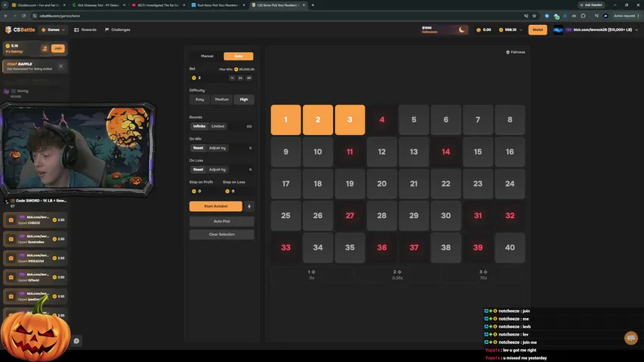Toggle the lightning instant-bet icon

[249, 207]
